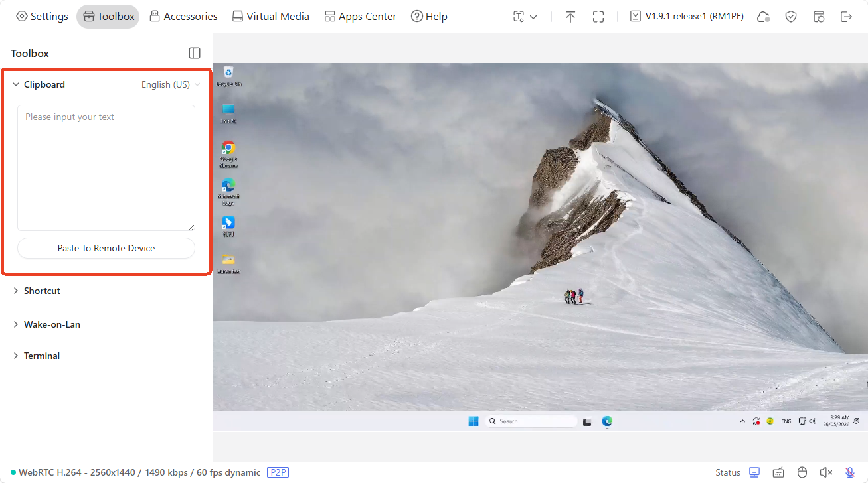868x483 pixels.
Task: Click the Edge icon in remote taskbar
Action: [607, 421]
